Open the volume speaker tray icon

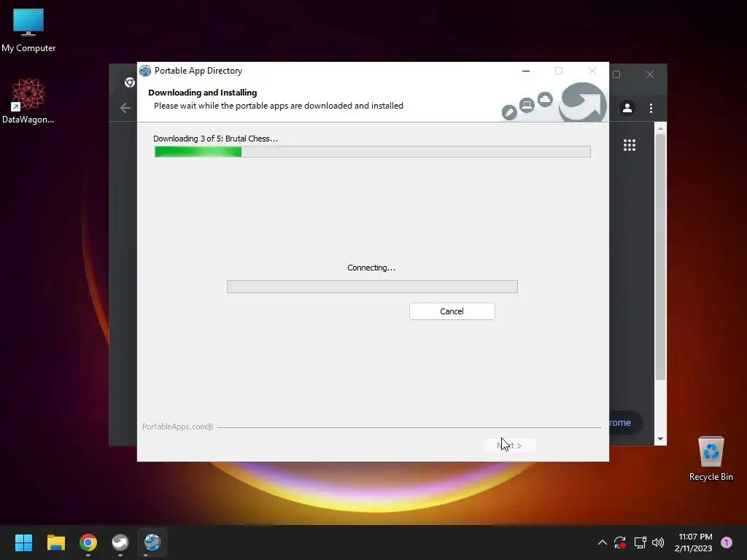click(x=658, y=542)
